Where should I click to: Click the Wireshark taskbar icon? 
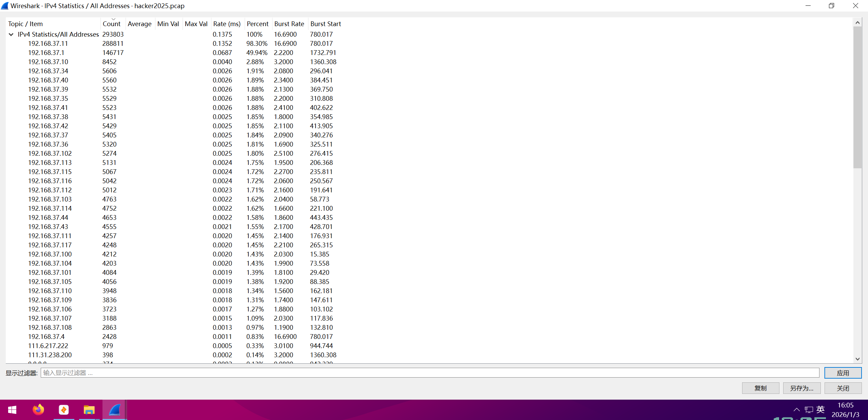tap(114, 410)
